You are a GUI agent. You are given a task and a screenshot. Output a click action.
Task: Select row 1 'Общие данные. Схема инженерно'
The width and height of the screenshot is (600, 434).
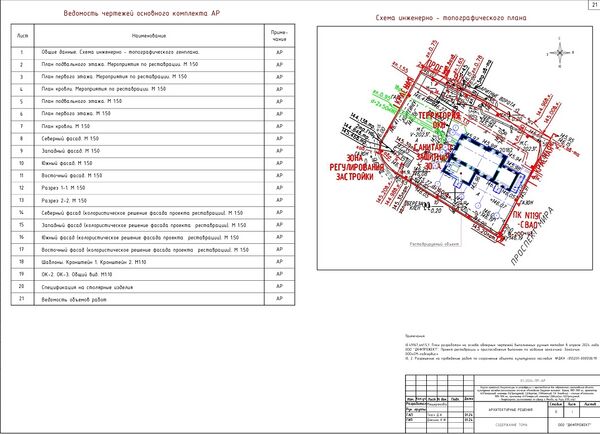click(153, 52)
